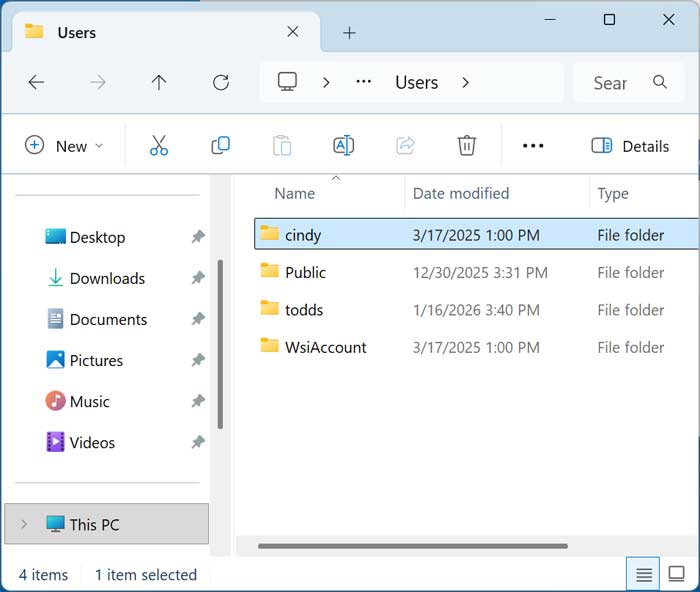Open Desktop in the navigation pane

98,237
